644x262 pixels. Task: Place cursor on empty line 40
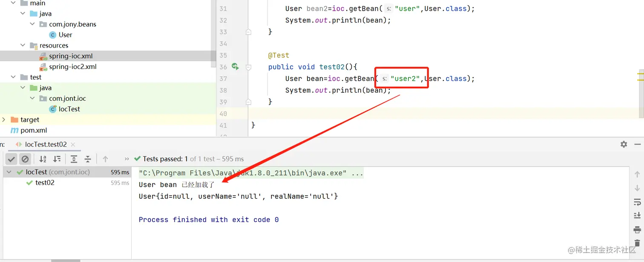pyautogui.click(x=443, y=114)
